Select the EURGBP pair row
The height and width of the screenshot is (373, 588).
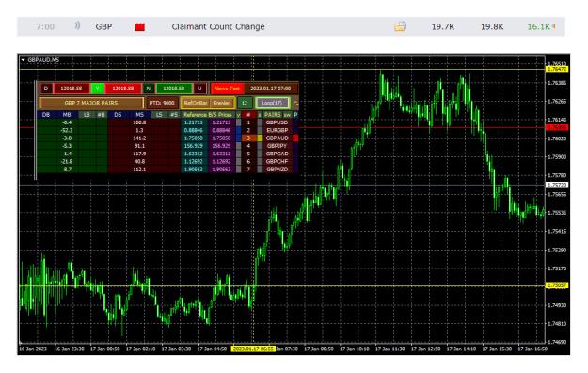[278, 130]
